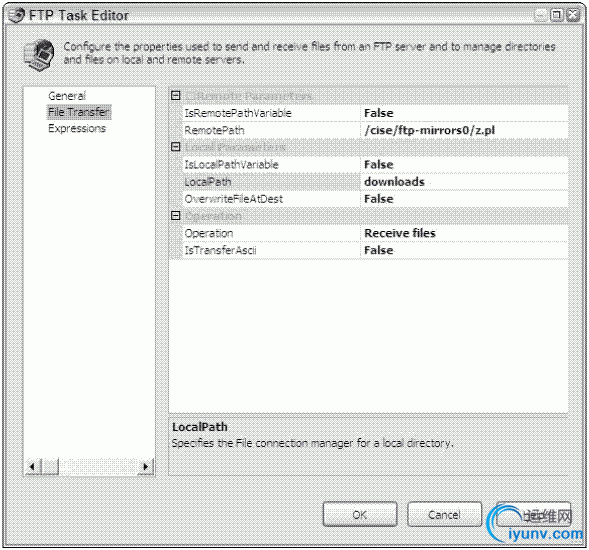Select the IsTransferAscii property name
This screenshot has height=550, width=589.
(220, 250)
